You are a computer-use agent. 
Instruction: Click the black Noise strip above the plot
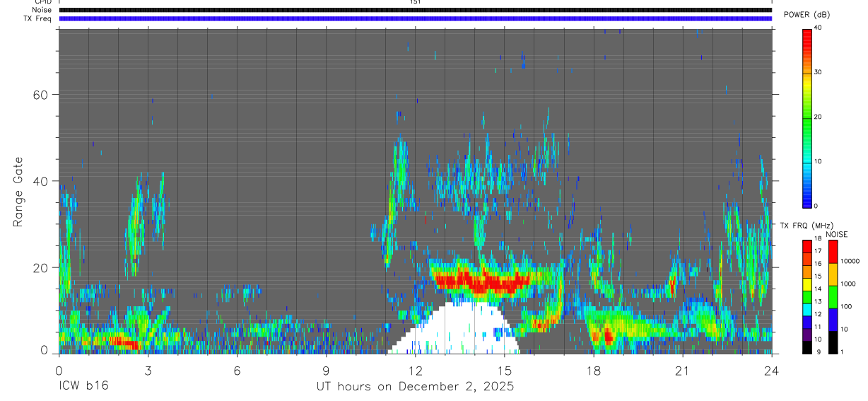click(x=416, y=10)
